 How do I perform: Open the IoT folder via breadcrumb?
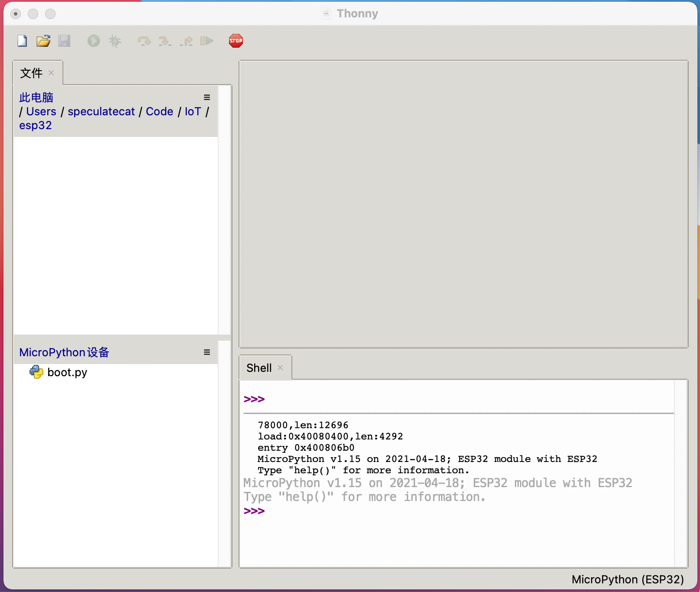[x=192, y=111]
